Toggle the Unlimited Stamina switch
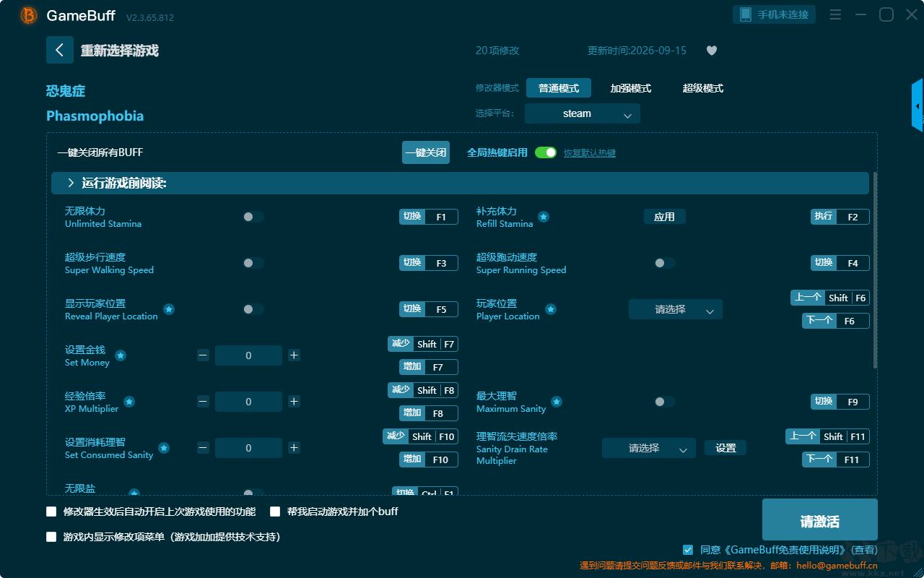The height and width of the screenshot is (578, 924). 253,217
